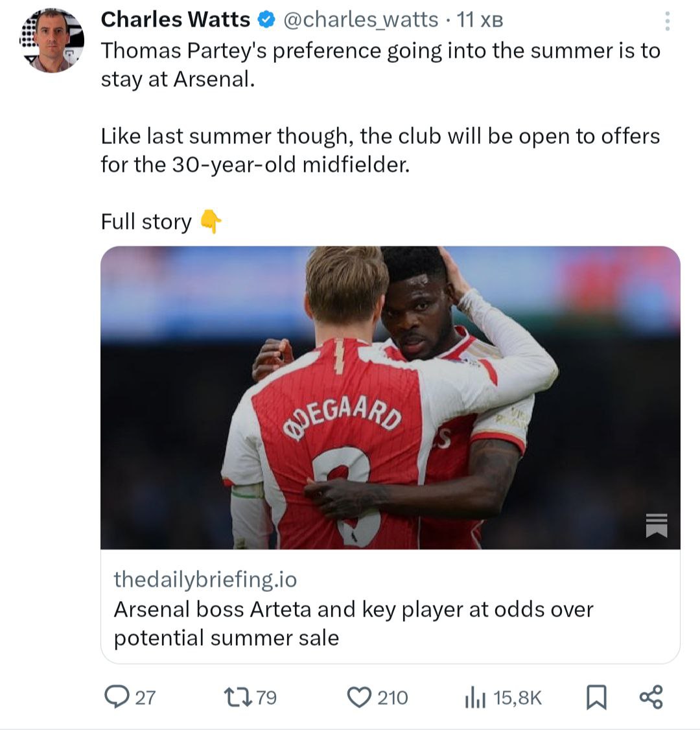Open view analytics bar chart icon
The height and width of the screenshot is (730, 700).
pyautogui.click(x=474, y=698)
